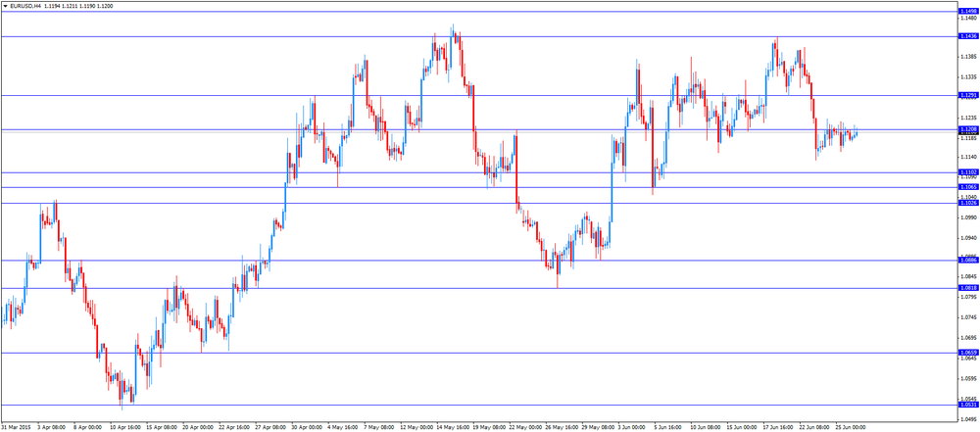This screenshot has width=980, height=432.
Task: Click the 1.1385 tick on price axis
Action: click(x=969, y=57)
